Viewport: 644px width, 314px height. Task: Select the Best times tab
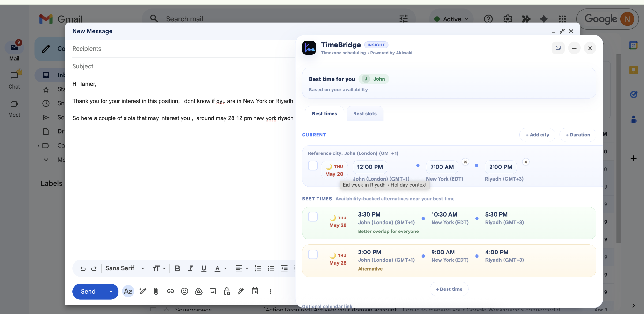click(x=324, y=114)
